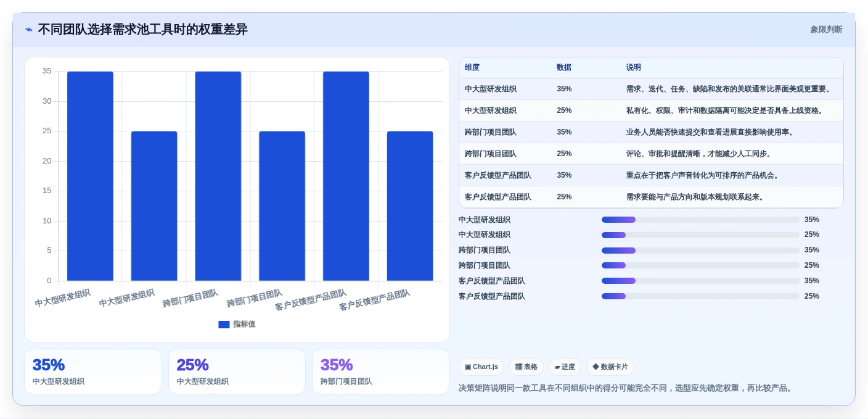868x419 pixels.
Task: Click the y-axis label 30
Action: (47, 101)
